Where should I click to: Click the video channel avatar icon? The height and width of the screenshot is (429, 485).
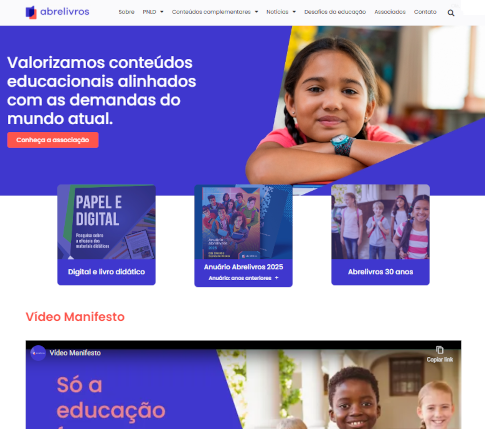pos(38,353)
